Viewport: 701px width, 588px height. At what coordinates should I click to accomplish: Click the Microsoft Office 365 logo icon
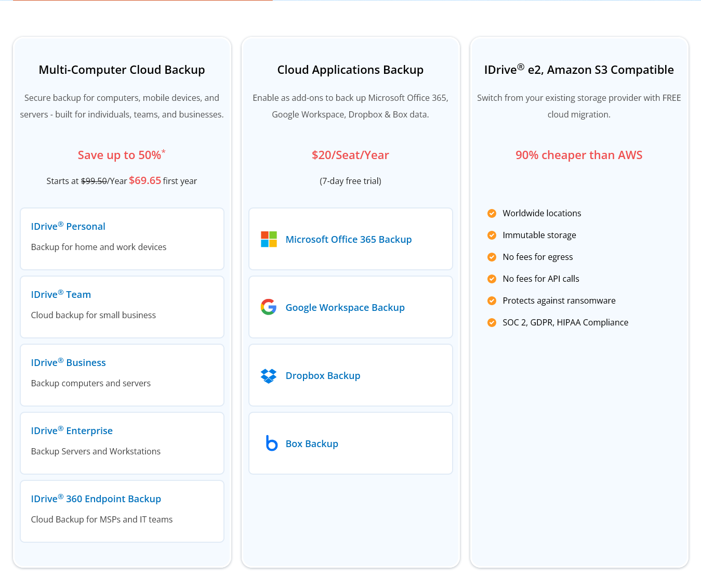coord(269,239)
